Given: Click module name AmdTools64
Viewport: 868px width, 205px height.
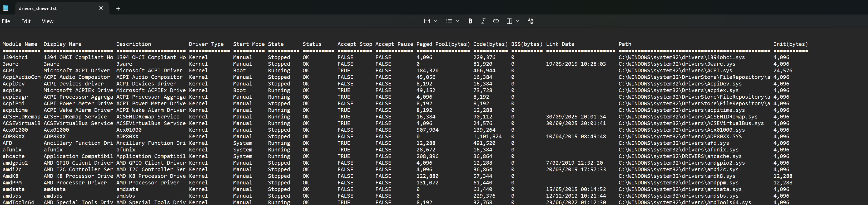Looking at the screenshot, I should click(18, 202).
